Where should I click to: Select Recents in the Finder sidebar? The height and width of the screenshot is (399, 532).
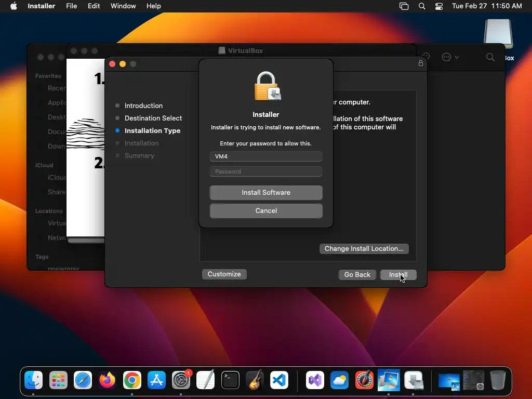(x=56, y=88)
